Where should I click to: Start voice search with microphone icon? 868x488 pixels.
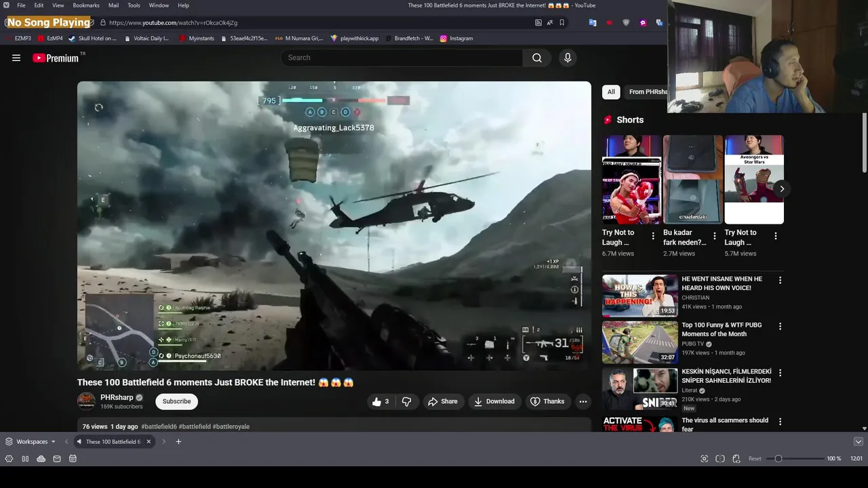click(x=568, y=58)
